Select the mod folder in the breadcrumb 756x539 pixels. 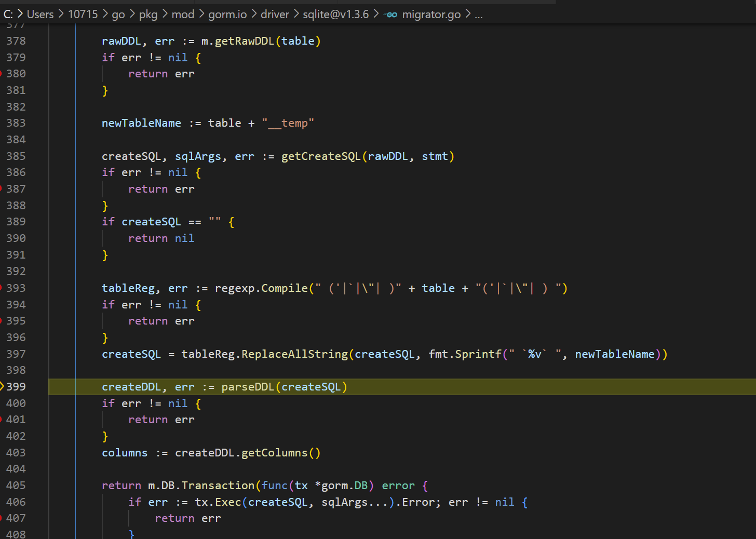(183, 14)
